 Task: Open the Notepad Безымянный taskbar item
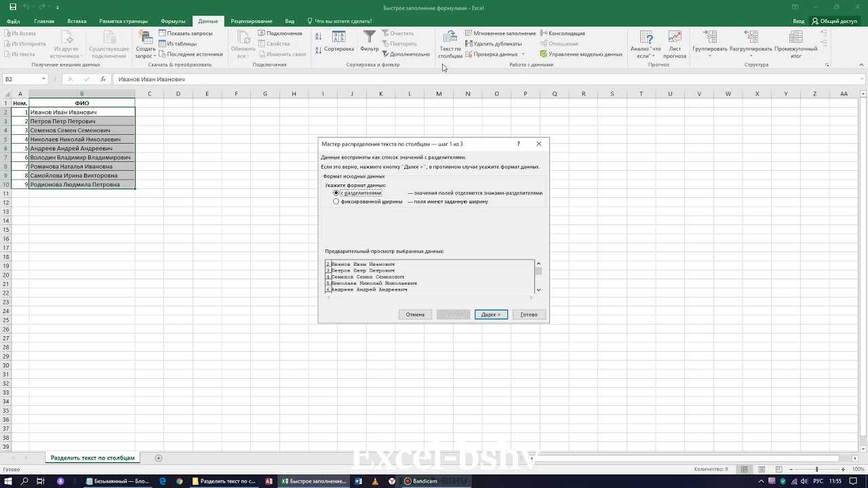(x=117, y=481)
